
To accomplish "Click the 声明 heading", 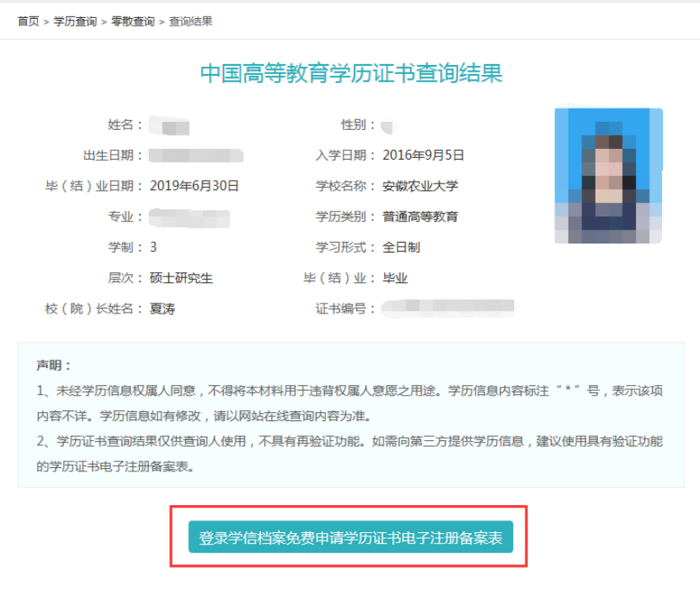I will pyautogui.click(x=53, y=366).
